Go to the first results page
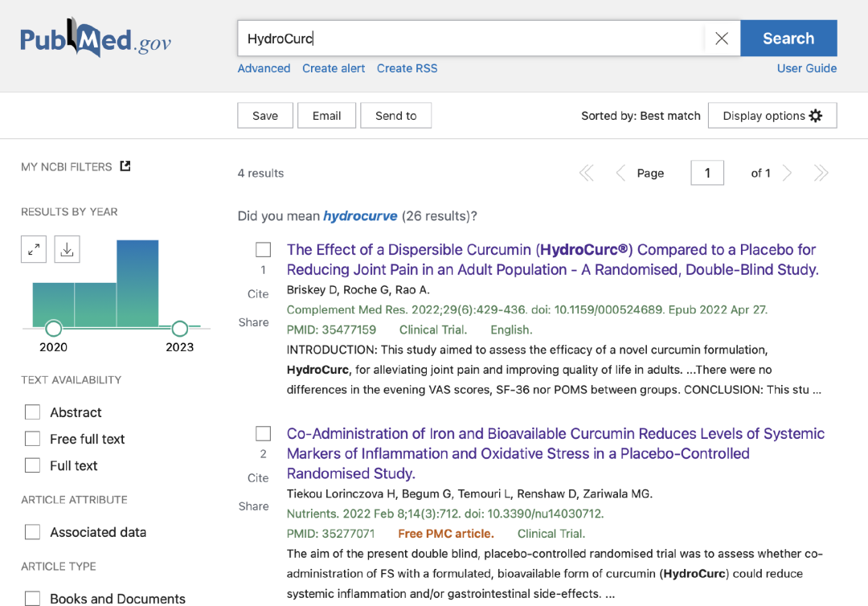The image size is (868, 606). (x=586, y=174)
